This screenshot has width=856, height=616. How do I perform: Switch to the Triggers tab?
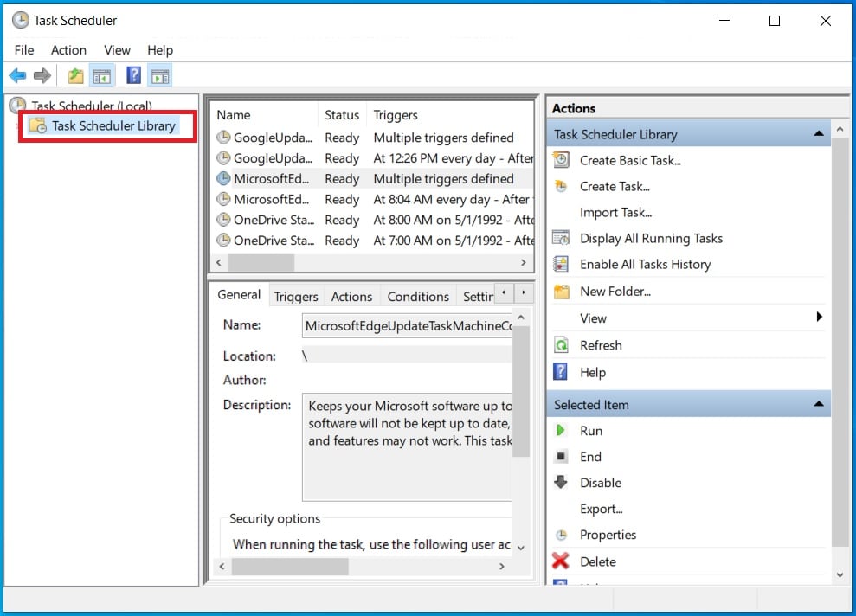click(296, 296)
